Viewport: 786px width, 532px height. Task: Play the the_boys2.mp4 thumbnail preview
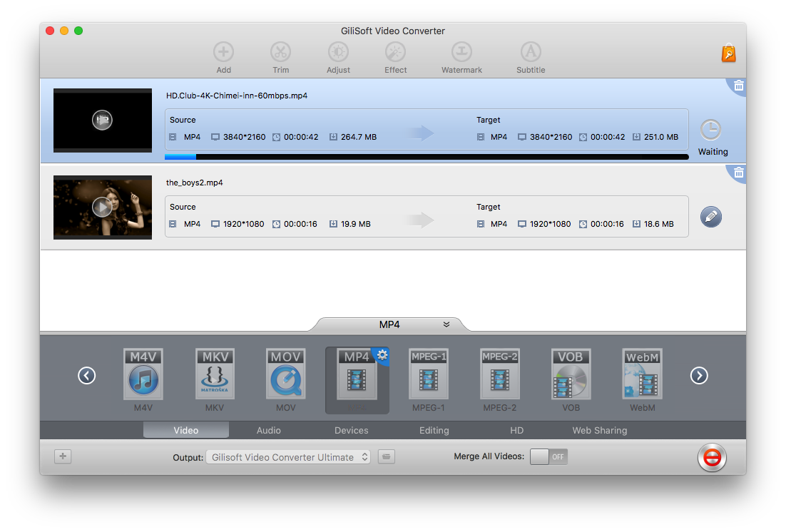tap(103, 207)
